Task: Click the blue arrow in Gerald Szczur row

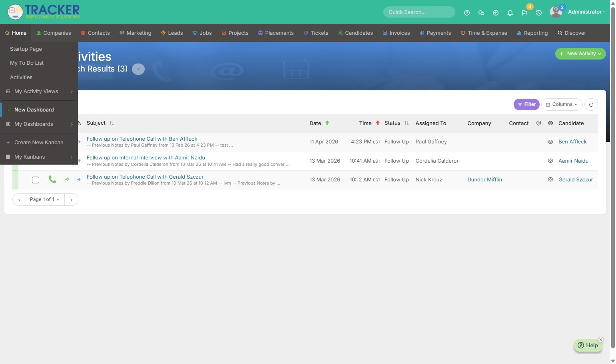Action: coord(79,179)
